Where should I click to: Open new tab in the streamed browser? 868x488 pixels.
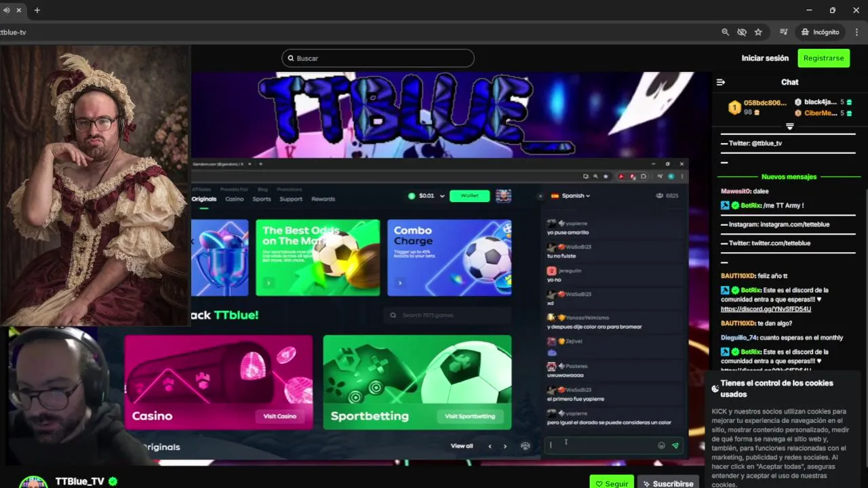coord(260,164)
